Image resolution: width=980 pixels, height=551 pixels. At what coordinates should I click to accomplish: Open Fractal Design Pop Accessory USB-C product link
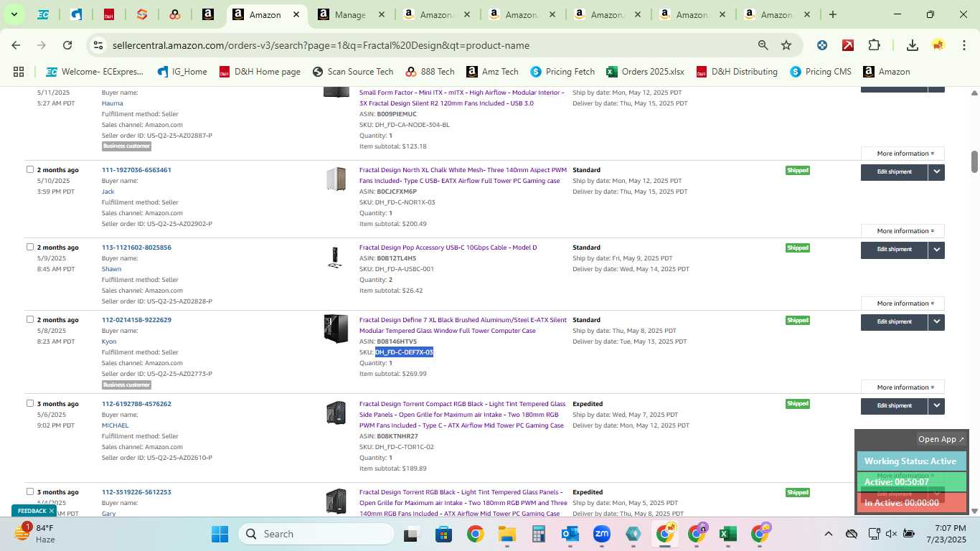[x=448, y=248]
